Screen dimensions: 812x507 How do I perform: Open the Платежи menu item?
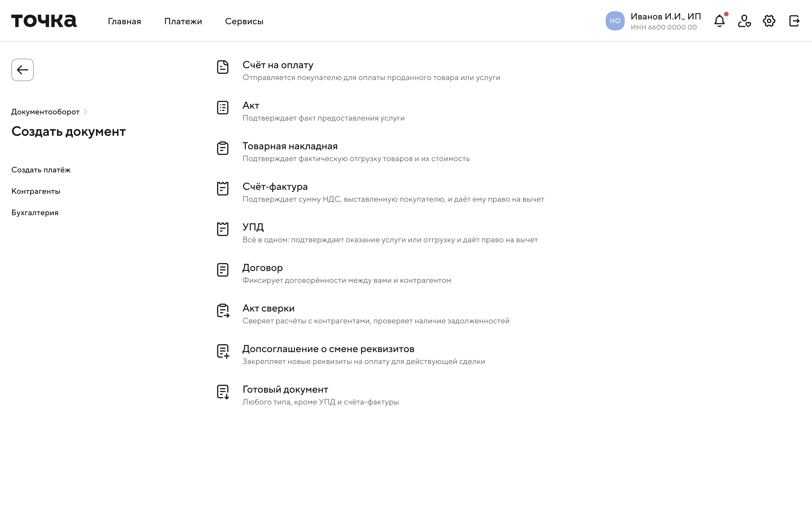pos(183,21)
